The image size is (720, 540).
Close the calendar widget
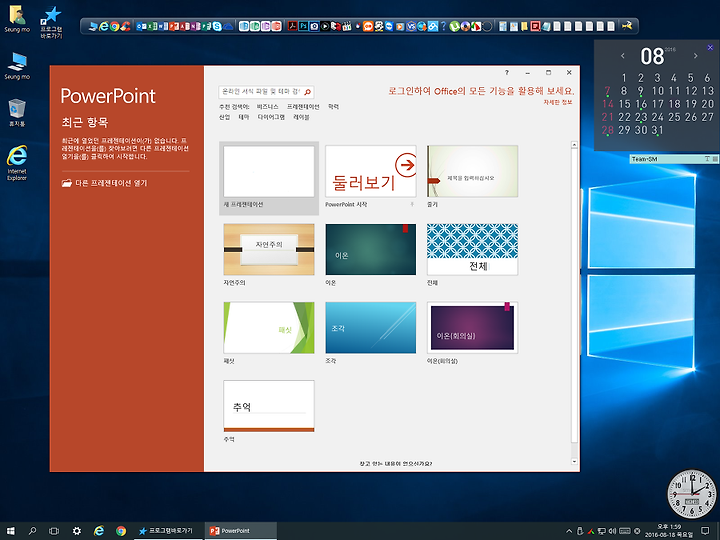pyautogui.click(x=710, y=48)
